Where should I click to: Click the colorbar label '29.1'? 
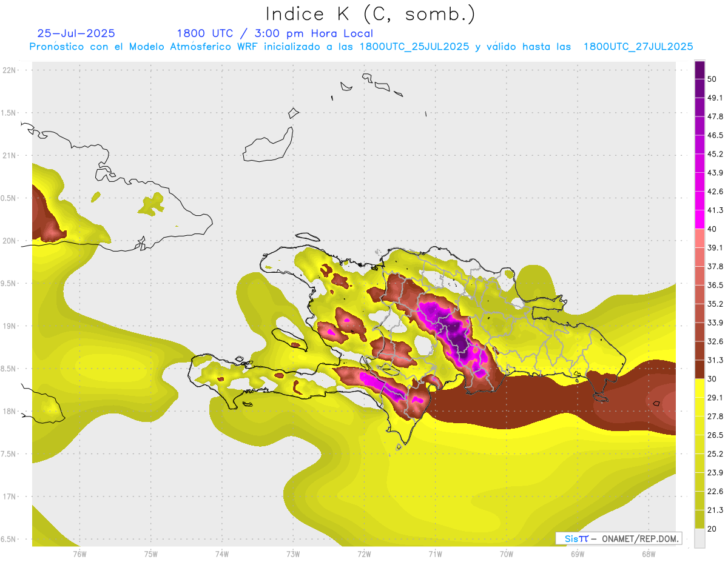click(x=715, y=398)
